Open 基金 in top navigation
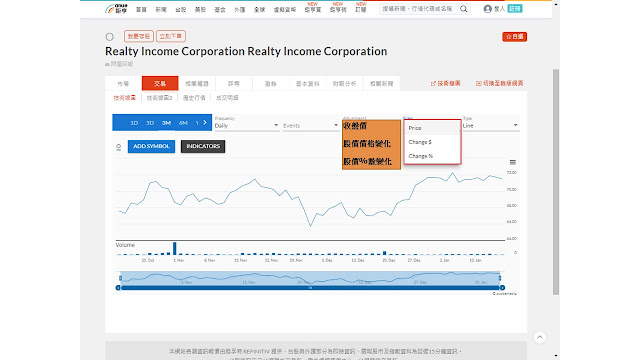 pyautogui.click(x=220, y=9)
